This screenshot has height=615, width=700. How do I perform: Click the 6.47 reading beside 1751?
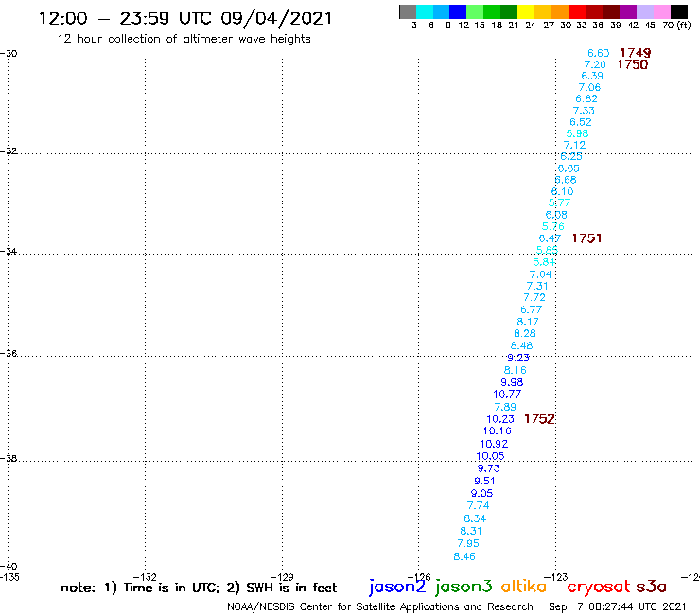[x=550, y=238]
